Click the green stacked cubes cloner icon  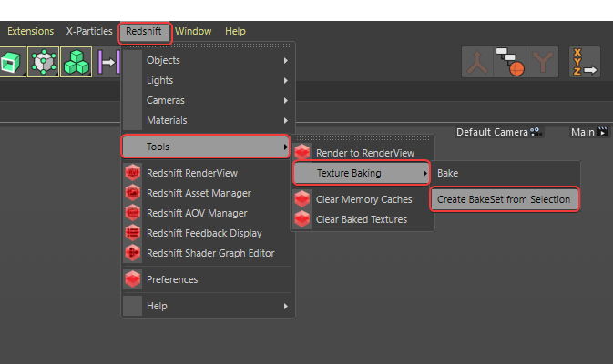click(x=77, y=62)
